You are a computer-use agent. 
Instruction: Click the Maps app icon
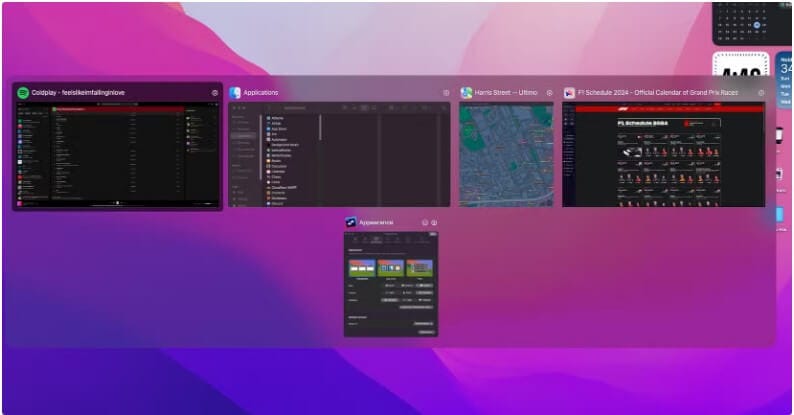pyautogui.click(x=466, y=93)
